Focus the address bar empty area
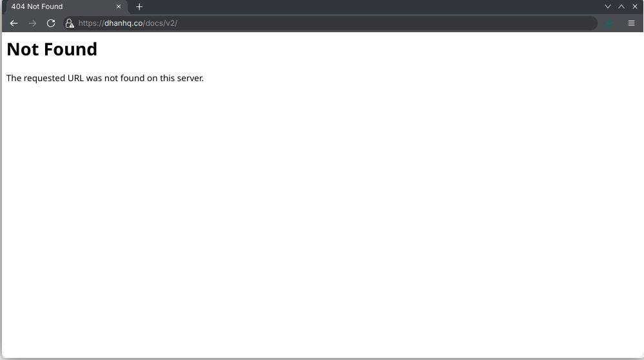The image size is (644, 360). [x=387, y=23]
